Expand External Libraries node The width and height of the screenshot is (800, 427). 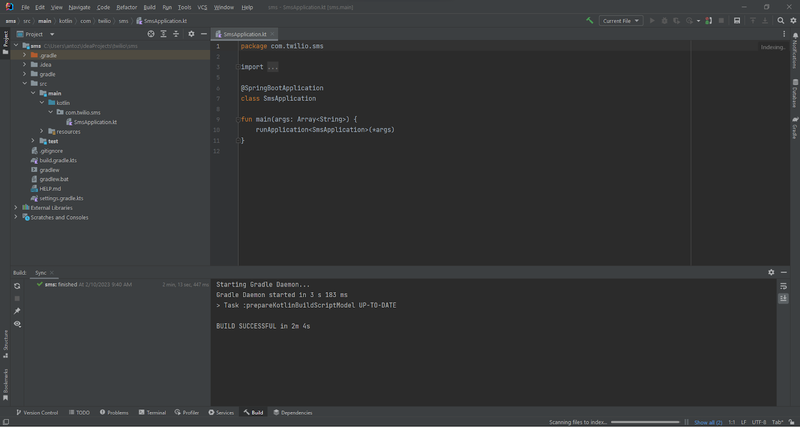[17, 208]
